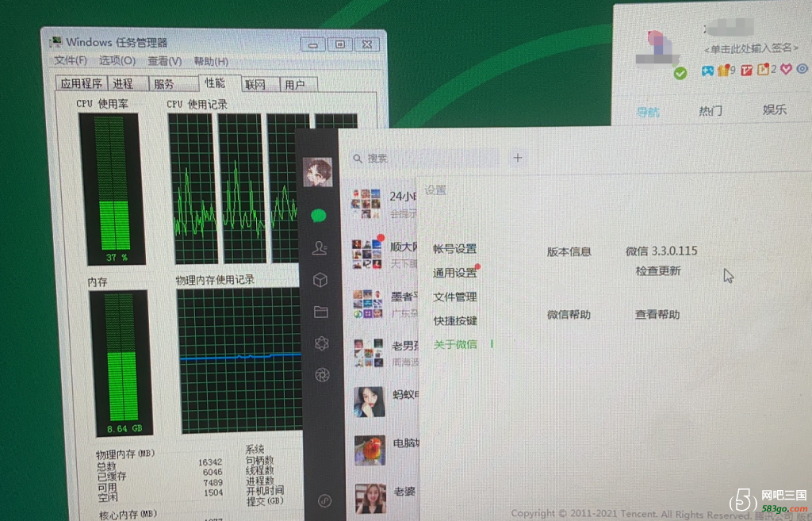Screen dimensions: 812x521
Task: Open 快捷按键 in WeChat settings
Action: click(455, 320)
